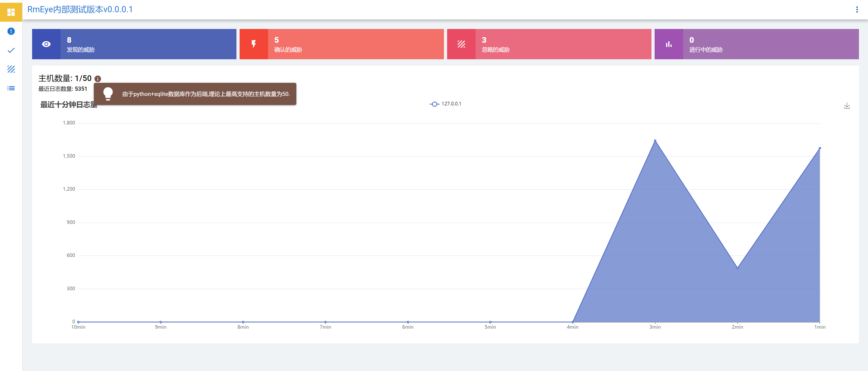Click the data point at 2min
The image size is (868, 371).
[737, 268]
